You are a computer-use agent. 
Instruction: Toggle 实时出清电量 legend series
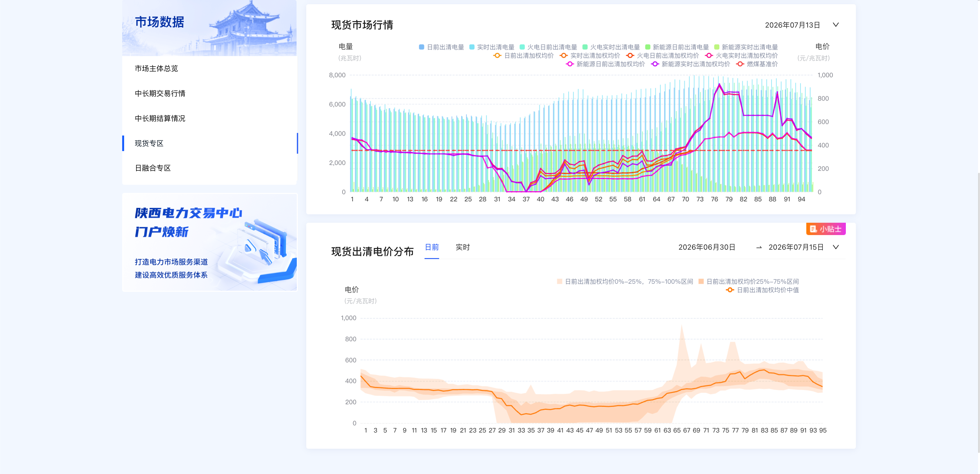click(492, 47)
